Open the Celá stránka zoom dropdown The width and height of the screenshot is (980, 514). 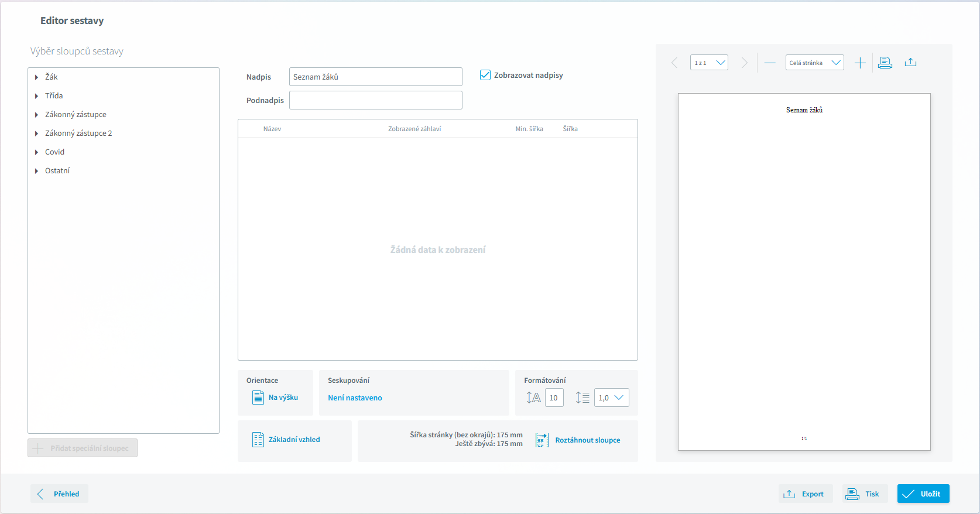pos(814,63)
